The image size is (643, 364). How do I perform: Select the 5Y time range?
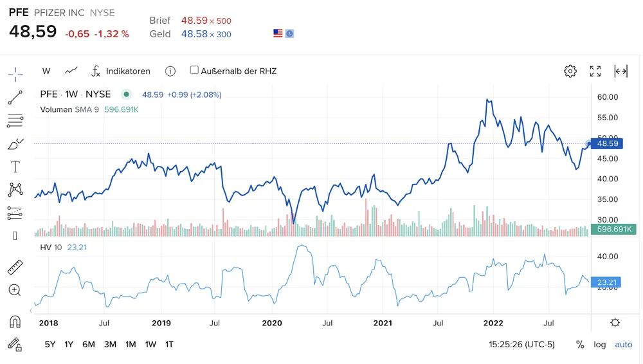(50, 344)
